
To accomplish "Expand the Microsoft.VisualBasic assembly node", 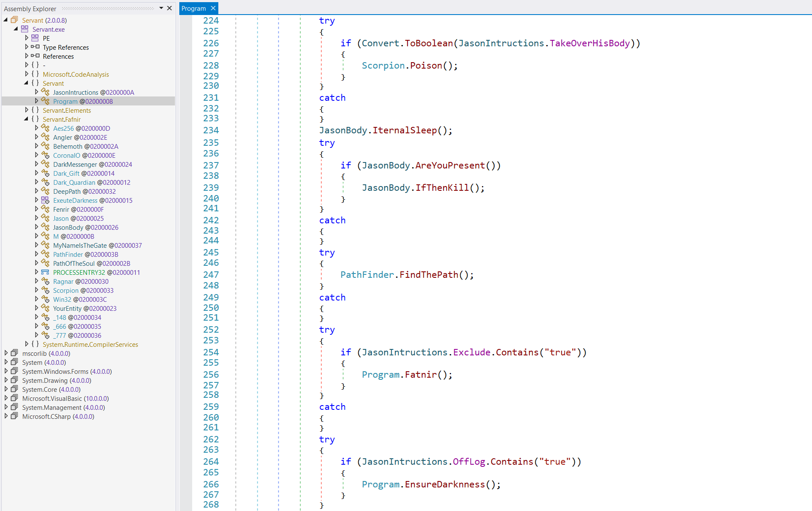I will tap(6, 398).
